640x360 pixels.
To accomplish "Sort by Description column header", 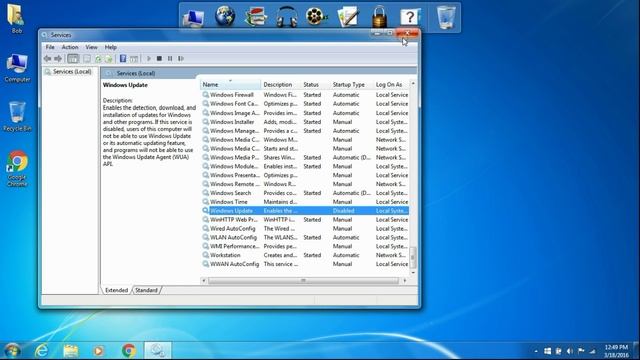I will 280,84.
